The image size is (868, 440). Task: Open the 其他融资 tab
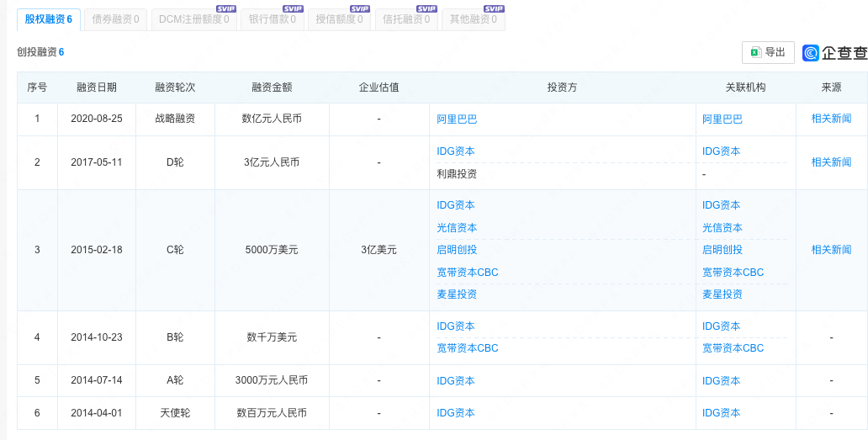(473, 19)
